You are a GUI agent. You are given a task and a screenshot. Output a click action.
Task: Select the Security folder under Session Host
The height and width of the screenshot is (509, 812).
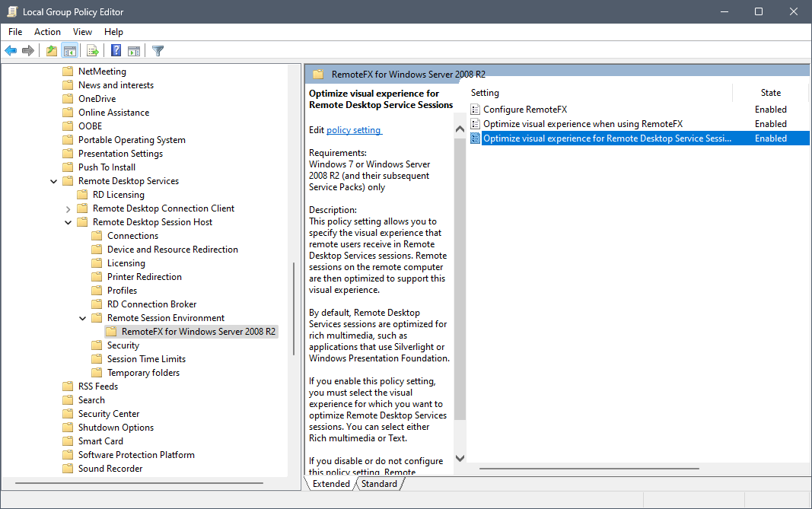[123, 345]
